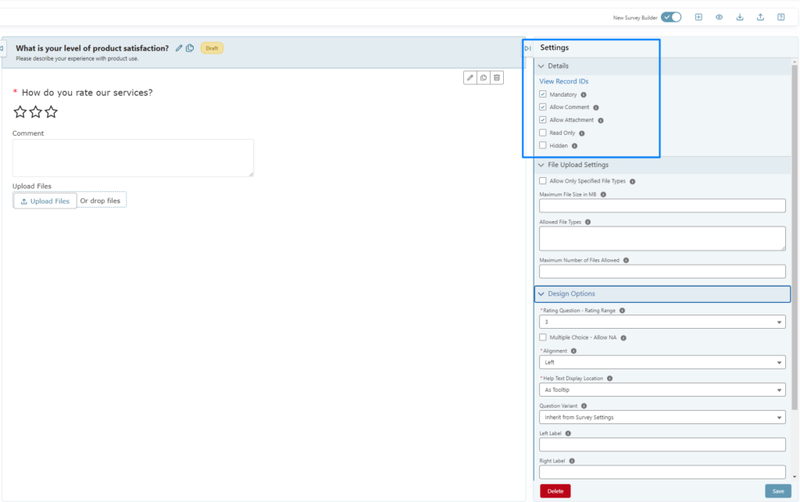800x502 pixels.
Task: Uncheck the Allow Attachment checkbox
Action: click(543, 120)
